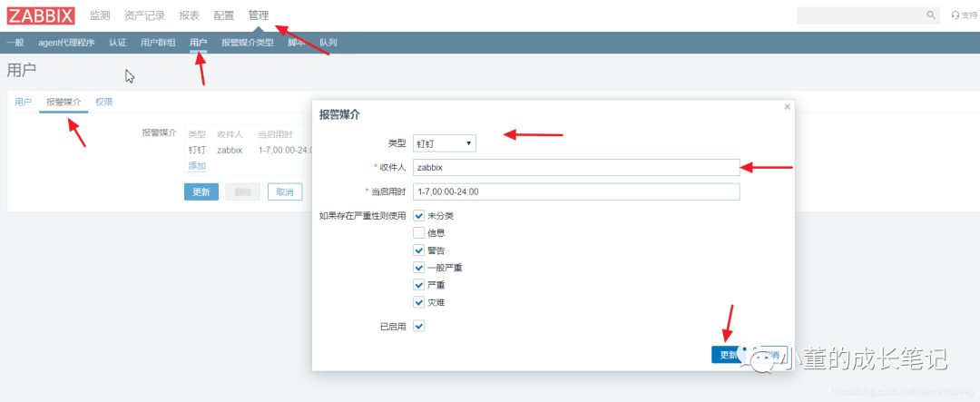Open the 类型 dropdown showing 钉钉

click(x=445, y=143)
